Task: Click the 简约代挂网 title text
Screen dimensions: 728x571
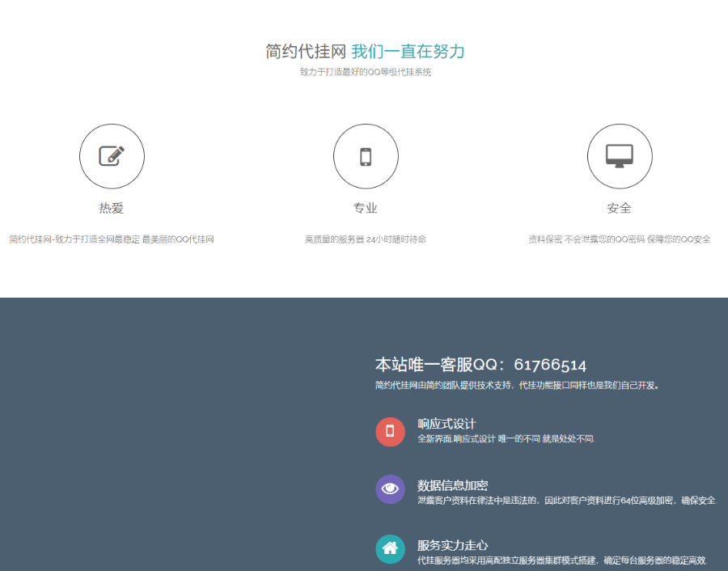Action: [x=306, y=52]
